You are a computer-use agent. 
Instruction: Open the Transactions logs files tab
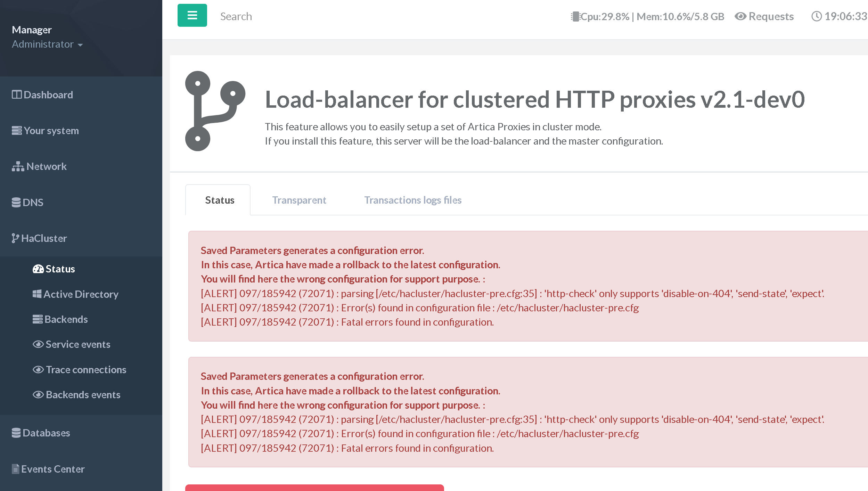[412, 200]
